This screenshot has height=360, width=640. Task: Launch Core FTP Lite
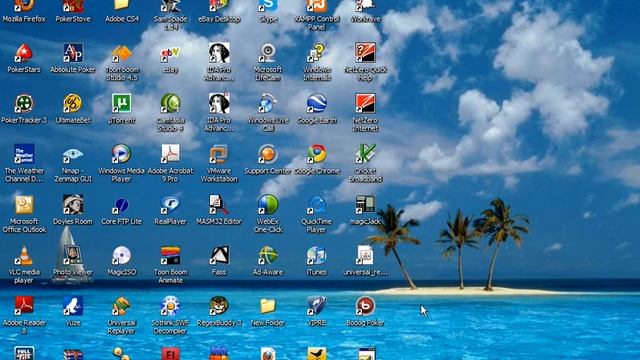(x=122, y=205)
